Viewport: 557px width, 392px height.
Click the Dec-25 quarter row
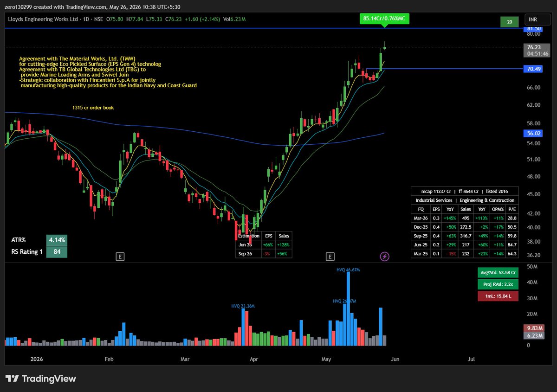[x=465, y=227]
